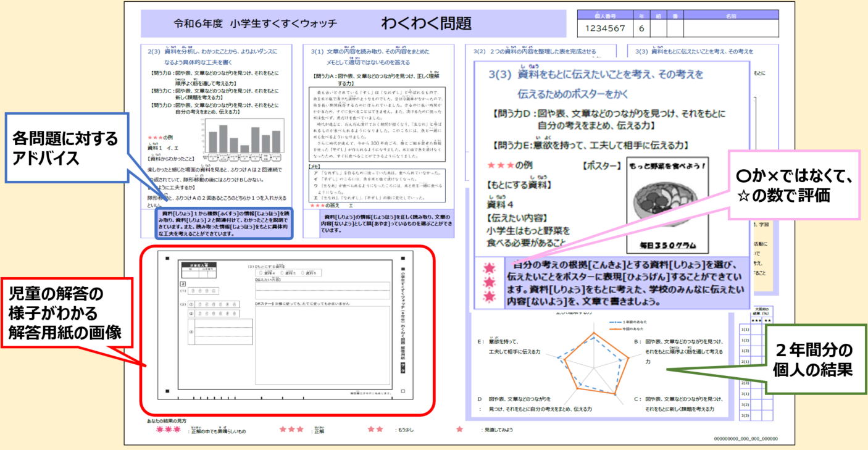Click あなたの結果の見方 label

pos(167,420)
